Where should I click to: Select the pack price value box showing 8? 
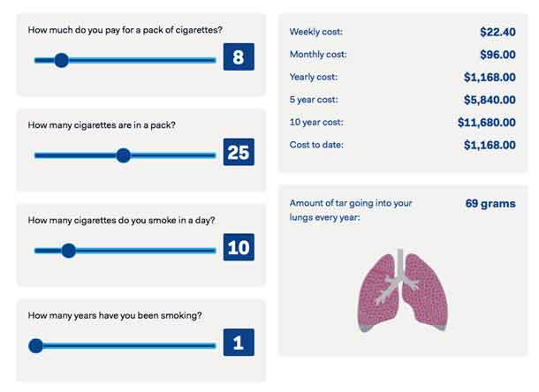tap(239, 58)
